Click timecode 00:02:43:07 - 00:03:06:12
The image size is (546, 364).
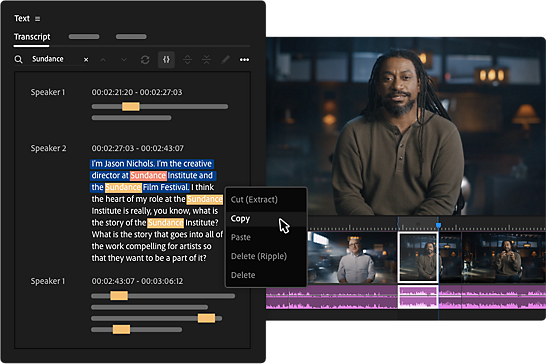click(x=137, y=281)
